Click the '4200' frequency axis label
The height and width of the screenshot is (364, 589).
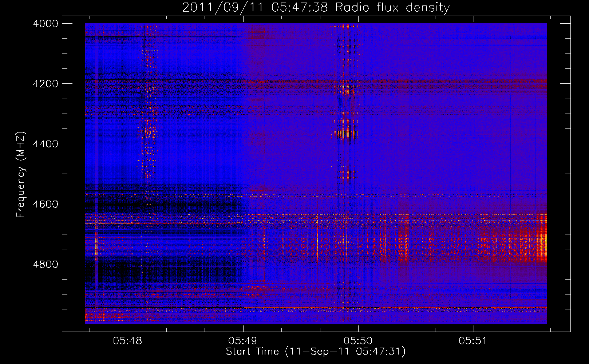46,84
